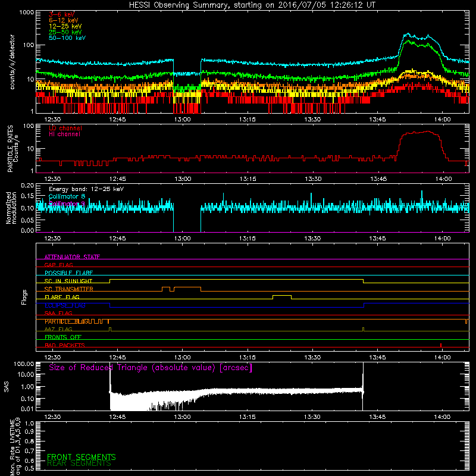The width and height of the screenshot is (476, 476).
Task: Select the REAR SEGMENTS legend label
Action: [79, 464]
